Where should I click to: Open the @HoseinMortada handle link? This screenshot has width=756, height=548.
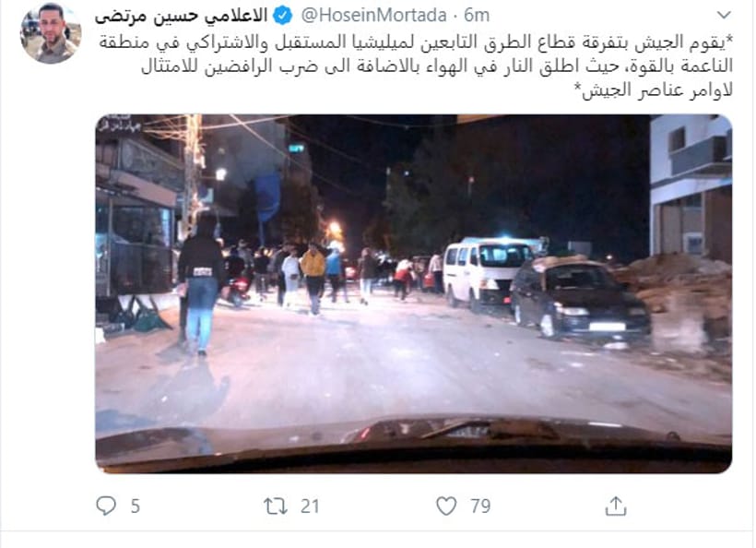click(x=374, y=16)
